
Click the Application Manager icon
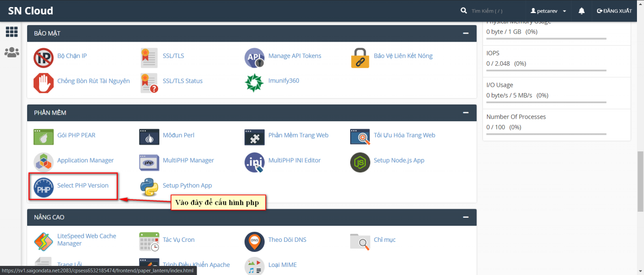[x=43, y=162]
